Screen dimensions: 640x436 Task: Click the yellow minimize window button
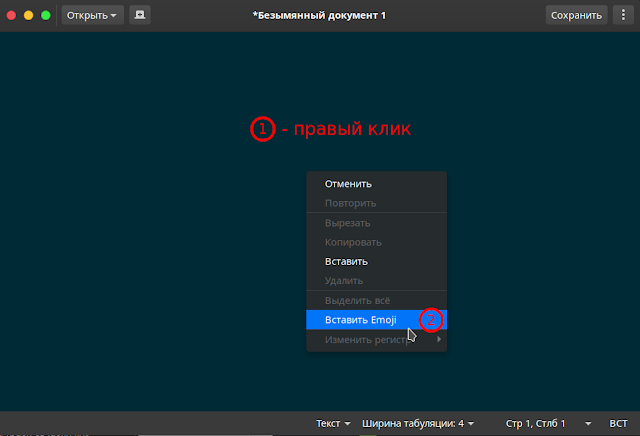(29, 16)
